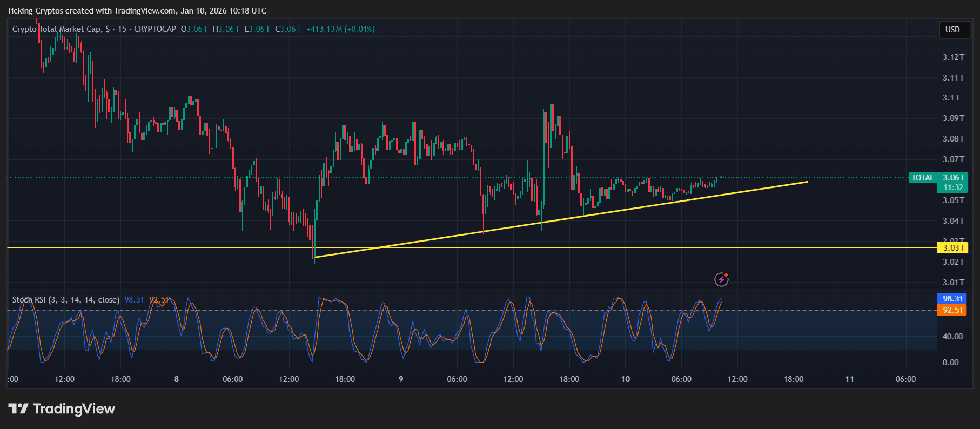Viewport: 980px width, 429px height.
Task: Click the orange 92.51 Stoch RSI axis tag
Action: point(952,310)
